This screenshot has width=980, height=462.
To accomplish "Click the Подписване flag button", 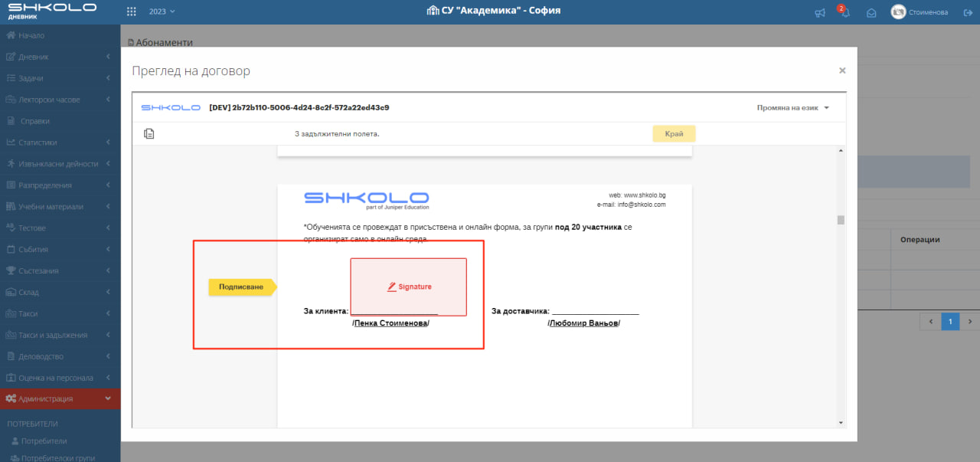I will tap(241, 287).
